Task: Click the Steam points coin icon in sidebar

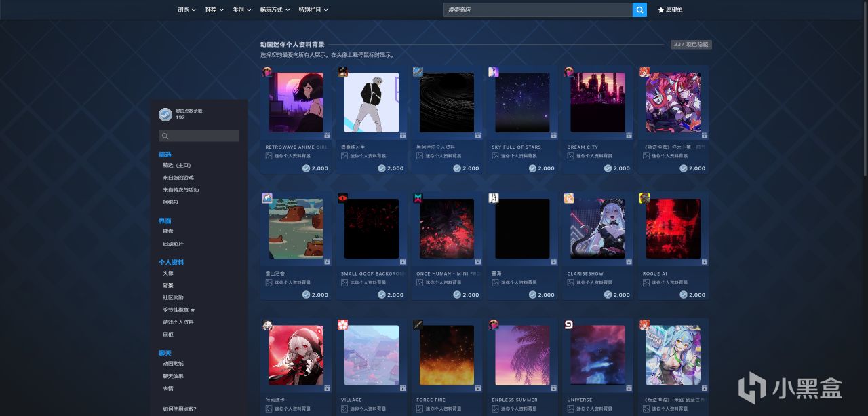Action: (x=165, y=114)
